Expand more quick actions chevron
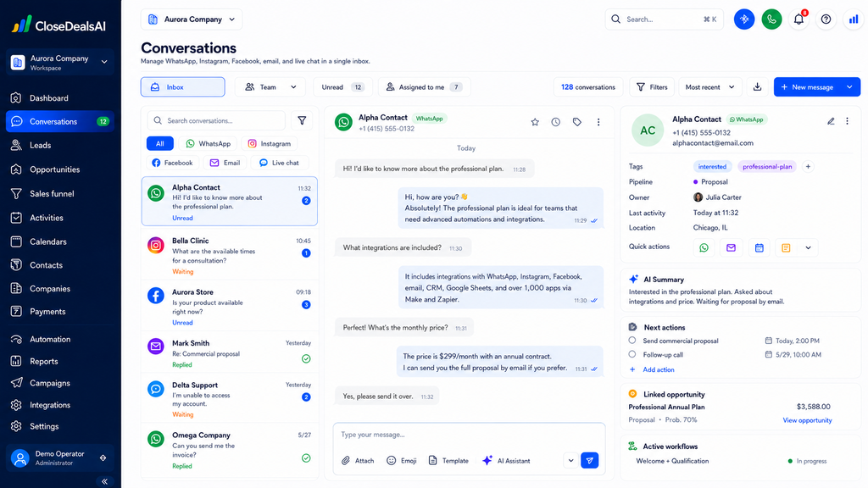 (808, 248)
